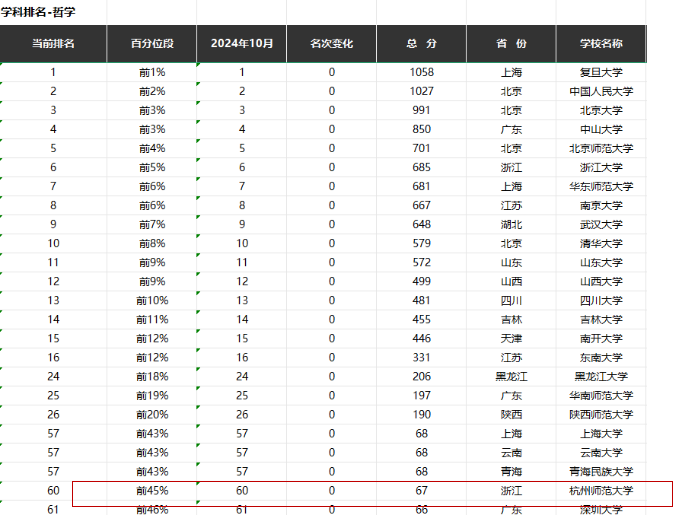
Task: Click the total score 455
Action: click(421, 319)
